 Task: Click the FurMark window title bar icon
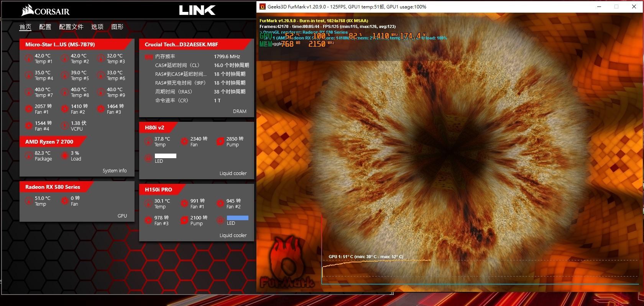click(263, 7)
